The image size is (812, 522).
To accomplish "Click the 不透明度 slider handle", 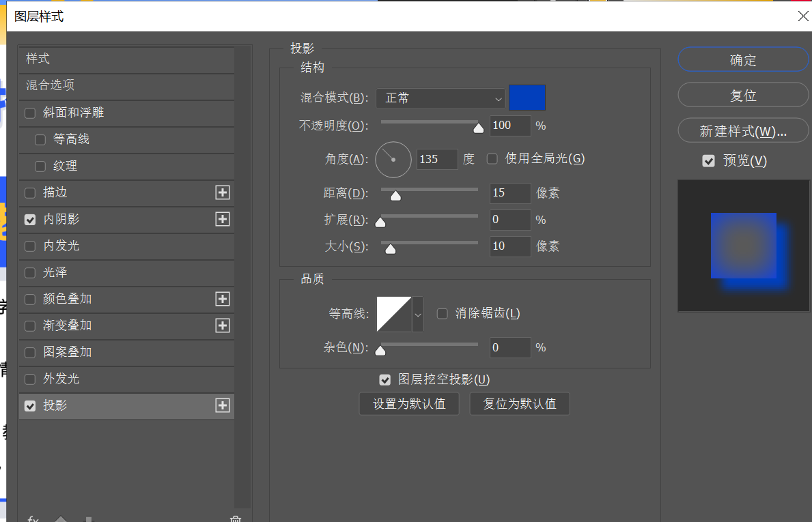I will pyautogui.click(x=479, y=128).
